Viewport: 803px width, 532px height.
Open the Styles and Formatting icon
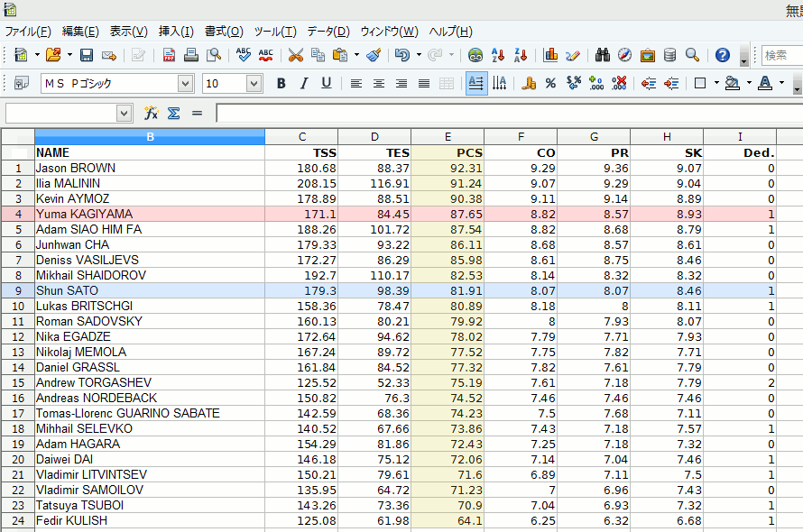pos(22,83)
